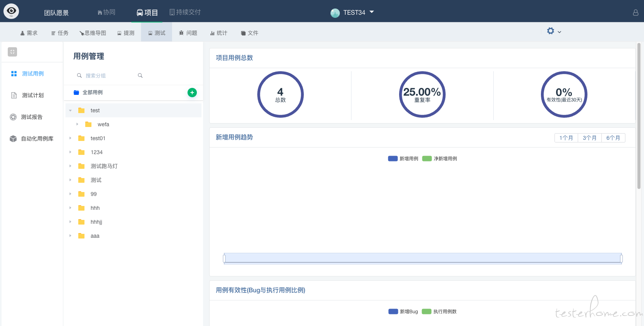Image resolution: width=644 pixels, height=326 pixels.
Task: Expand the 1234 folder node
Action: click(71, 152)
